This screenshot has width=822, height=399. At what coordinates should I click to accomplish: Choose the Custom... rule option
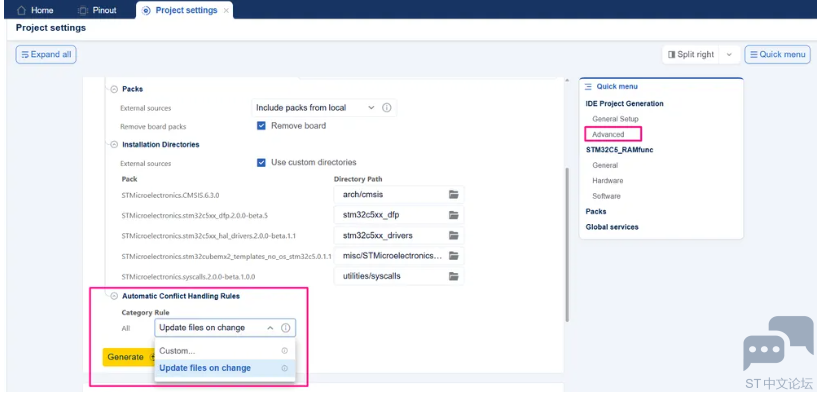pos(225,351)
